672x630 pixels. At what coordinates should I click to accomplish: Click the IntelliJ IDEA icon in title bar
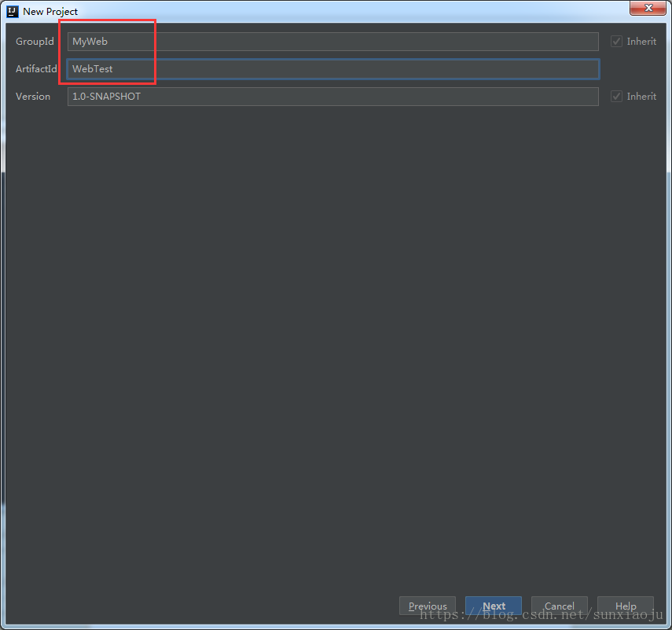click(13, 12)
